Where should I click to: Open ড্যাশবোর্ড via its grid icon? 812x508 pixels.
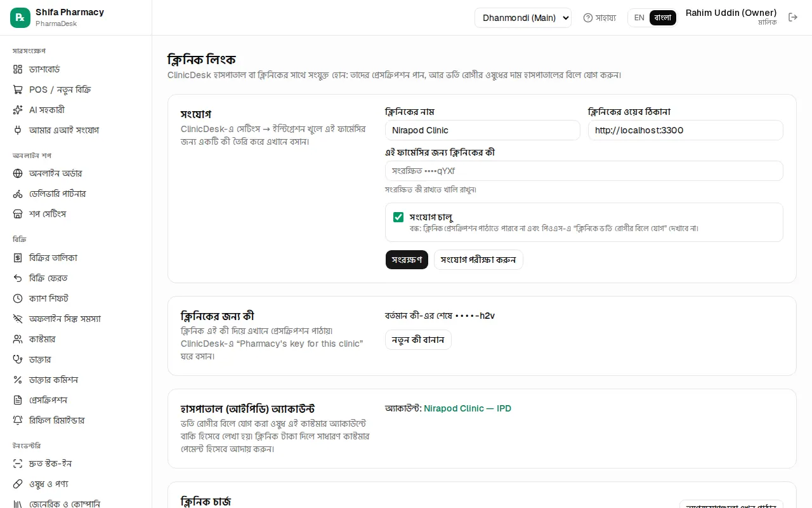pos(18,69)
